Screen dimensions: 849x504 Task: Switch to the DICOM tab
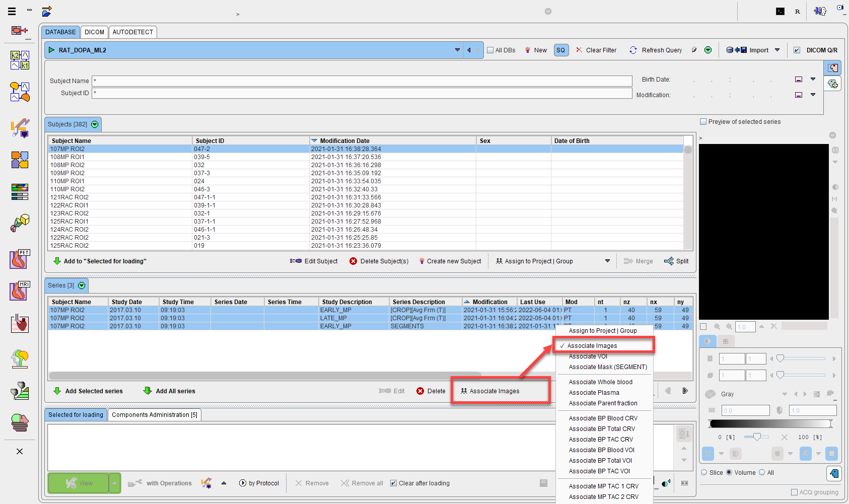95,32
